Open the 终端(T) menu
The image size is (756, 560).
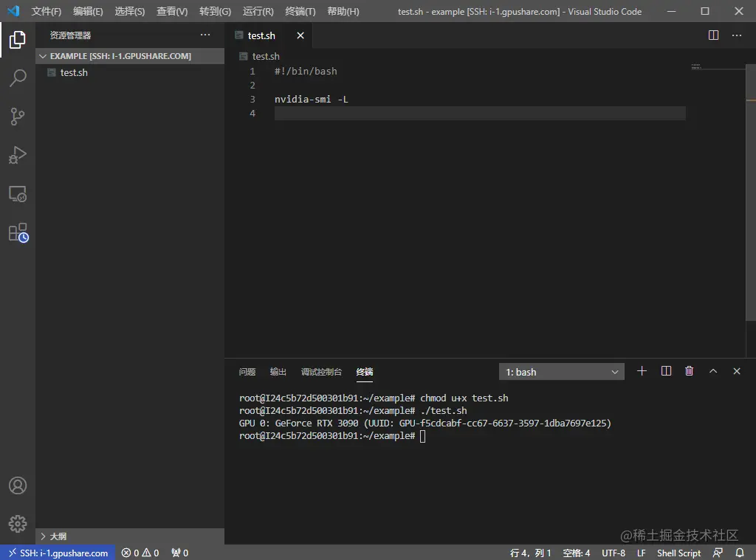[300, 11]
